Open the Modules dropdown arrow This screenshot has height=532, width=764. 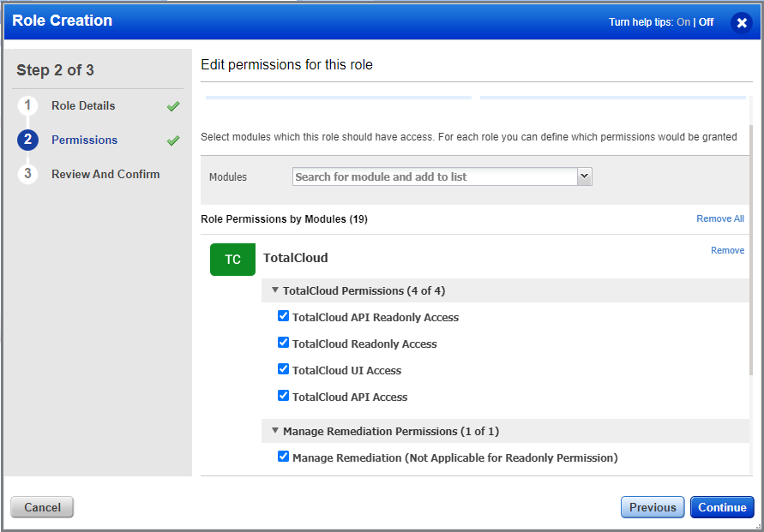tap(584, 176)
